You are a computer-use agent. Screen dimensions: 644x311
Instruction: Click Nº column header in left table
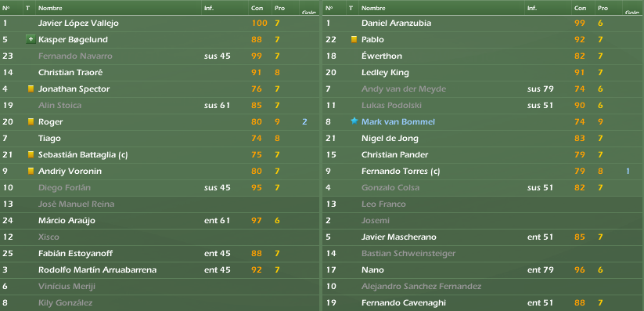coord(6,9)
